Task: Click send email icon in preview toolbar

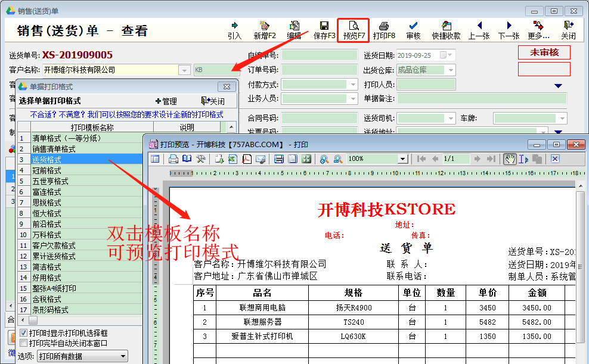Action: [x=261, y=158]
